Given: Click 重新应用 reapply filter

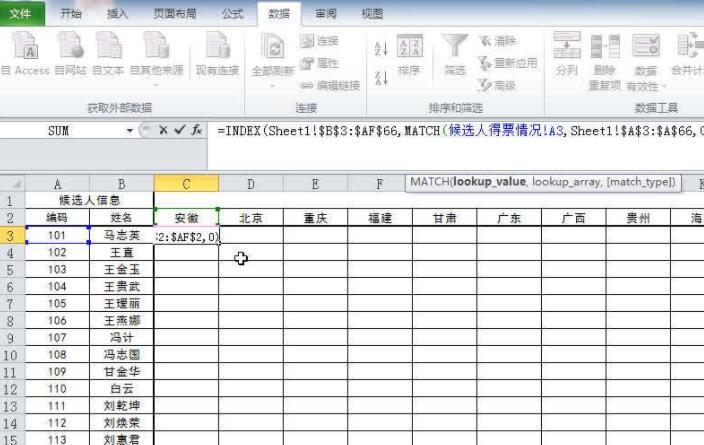Looking at the screenshot, I should (508, 63).
